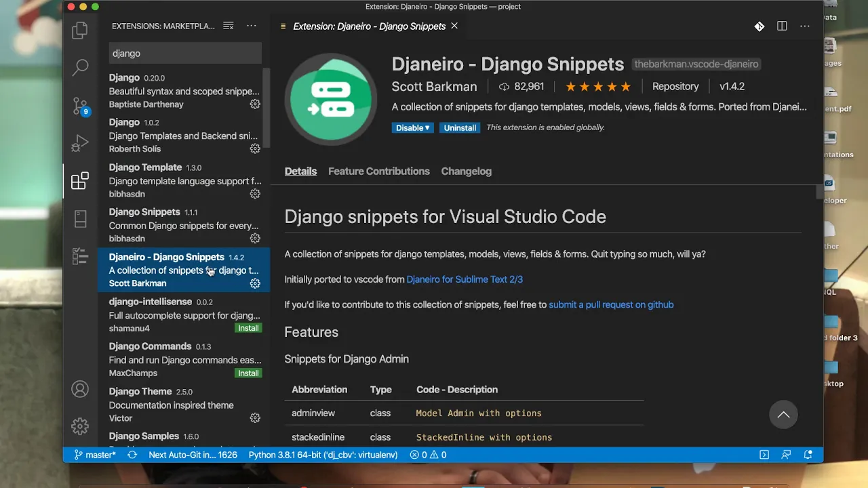Open errors and warnings count in status bar

point(428,455)
